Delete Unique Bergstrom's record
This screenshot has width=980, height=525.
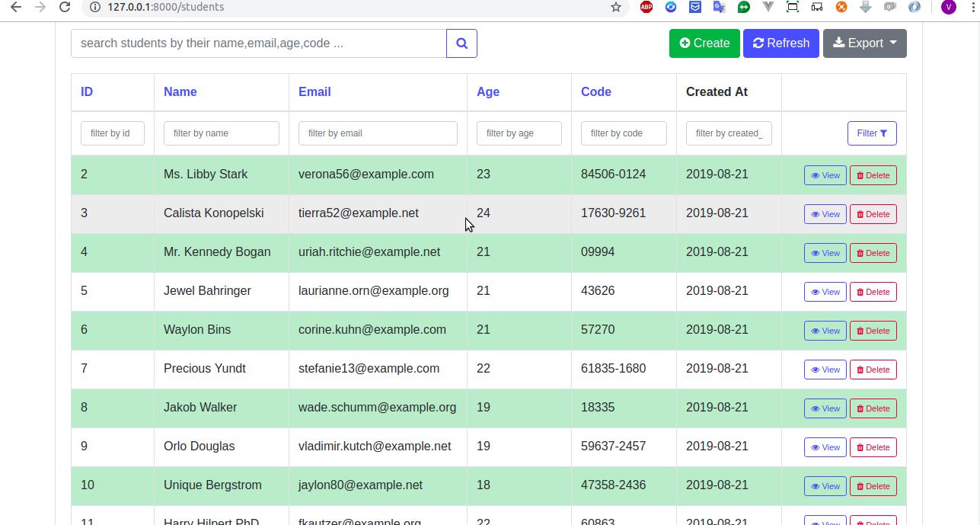873,486
